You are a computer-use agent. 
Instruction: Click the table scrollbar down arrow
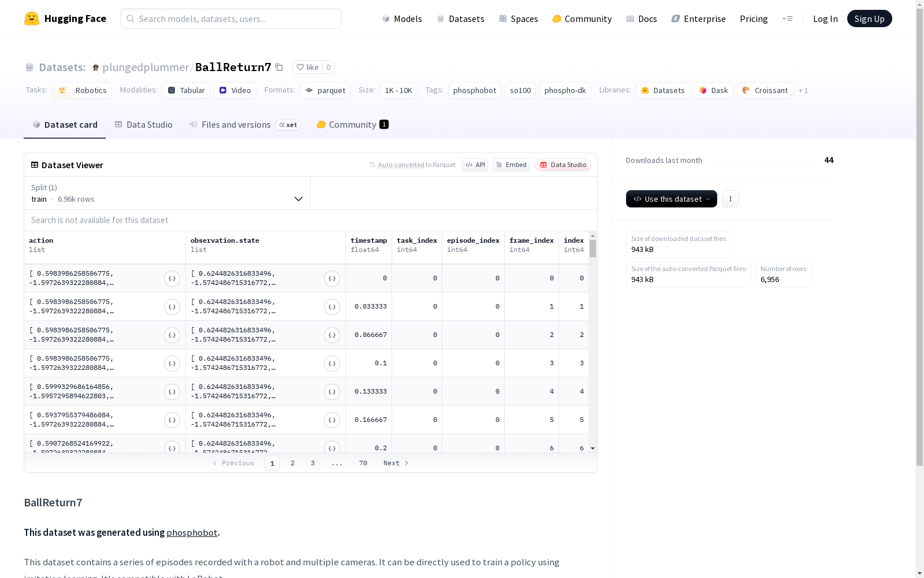click(593, 449)
